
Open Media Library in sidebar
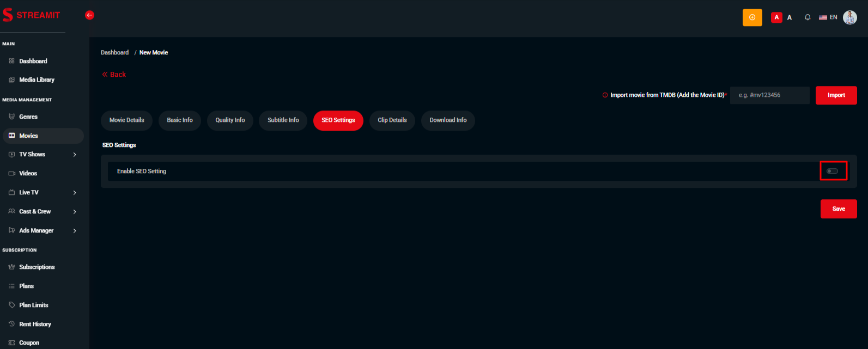coord(37,79)
